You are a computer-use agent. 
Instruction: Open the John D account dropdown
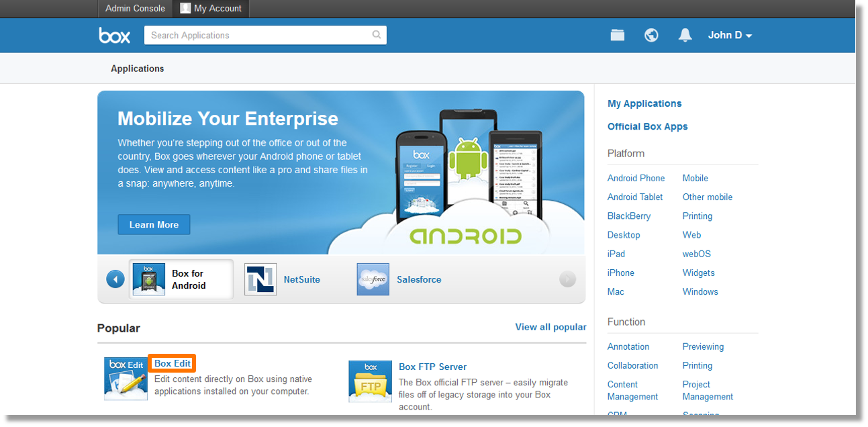(x=730, y=35)
